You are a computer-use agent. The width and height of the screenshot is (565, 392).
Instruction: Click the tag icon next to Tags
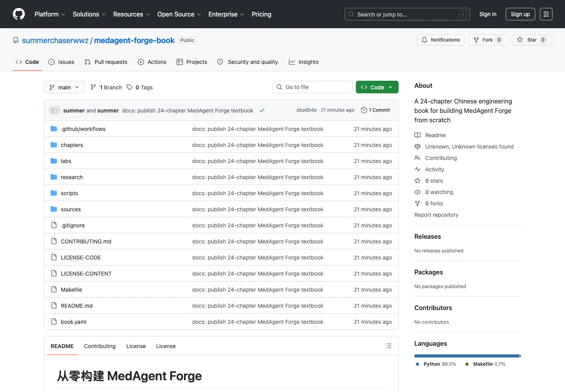point(129,87)
